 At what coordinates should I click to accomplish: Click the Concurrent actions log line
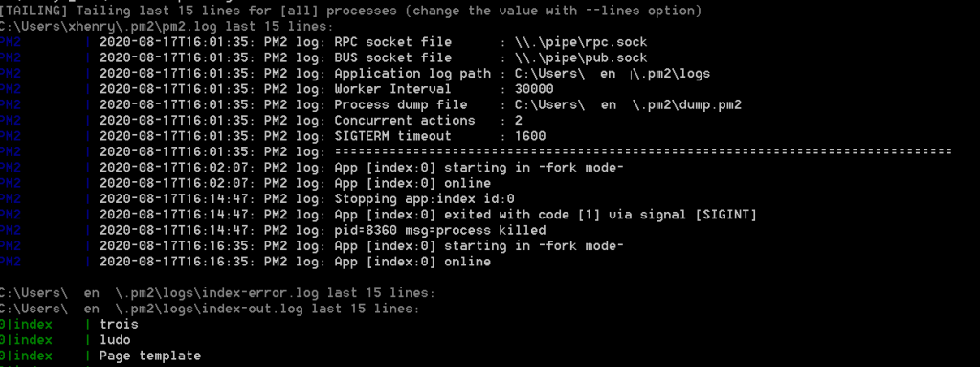(x=311, y=120)
